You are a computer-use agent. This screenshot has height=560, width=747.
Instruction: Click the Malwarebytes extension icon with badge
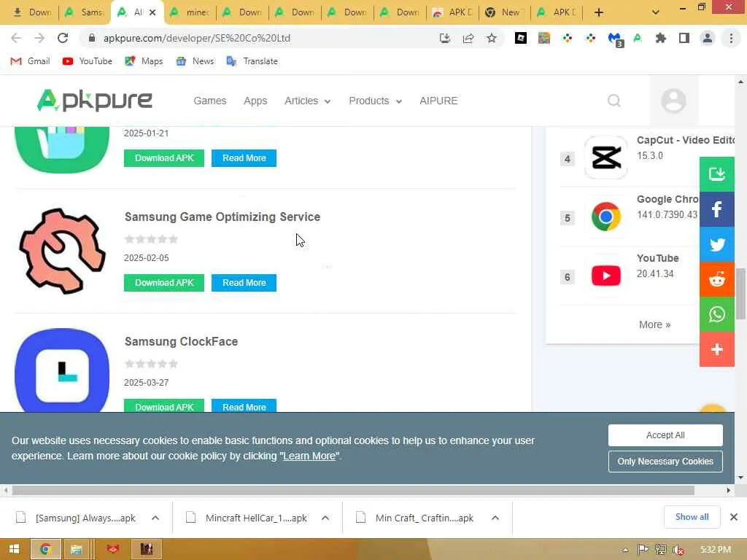pyautogui.click(x=615, y=39)
